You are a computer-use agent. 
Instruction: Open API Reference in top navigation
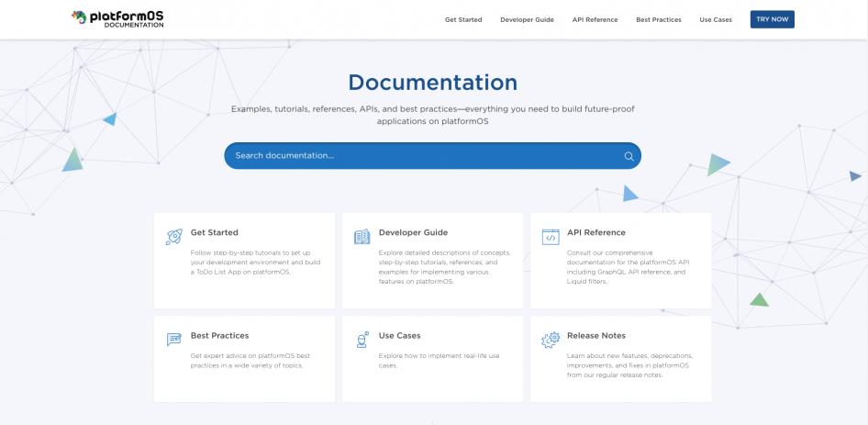click(x=595, y=19)
